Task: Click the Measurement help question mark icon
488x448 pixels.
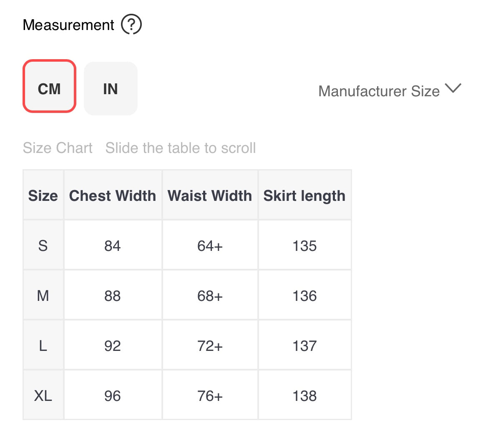Action: coord(131,25)
